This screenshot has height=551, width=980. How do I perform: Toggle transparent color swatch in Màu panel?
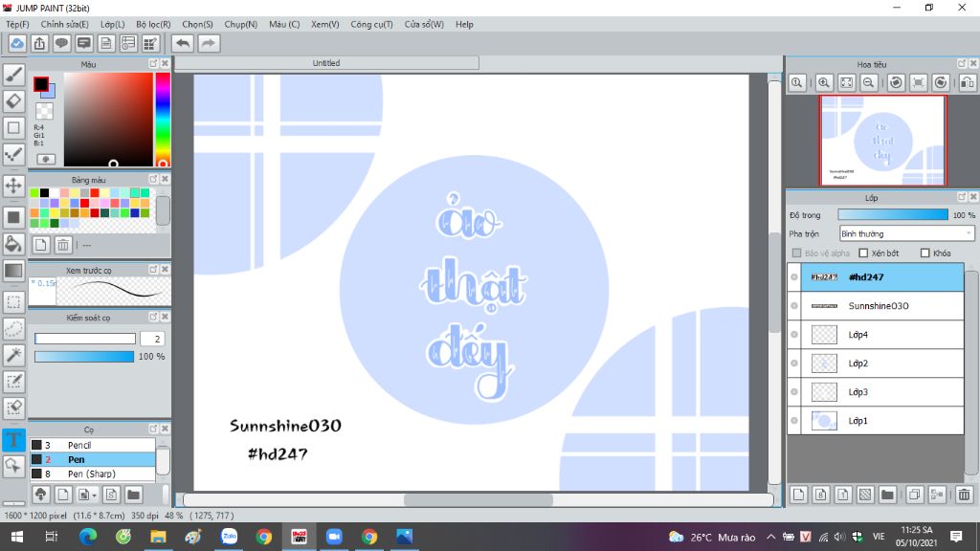(x=44, y=111)
